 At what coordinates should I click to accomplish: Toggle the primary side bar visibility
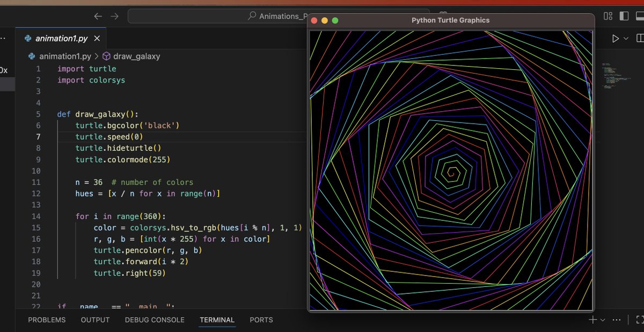pyautogui.click(x=624, y=16)
